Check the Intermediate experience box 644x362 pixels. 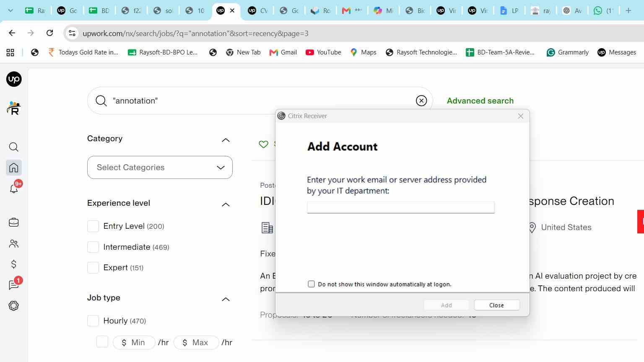pos(93,247)
